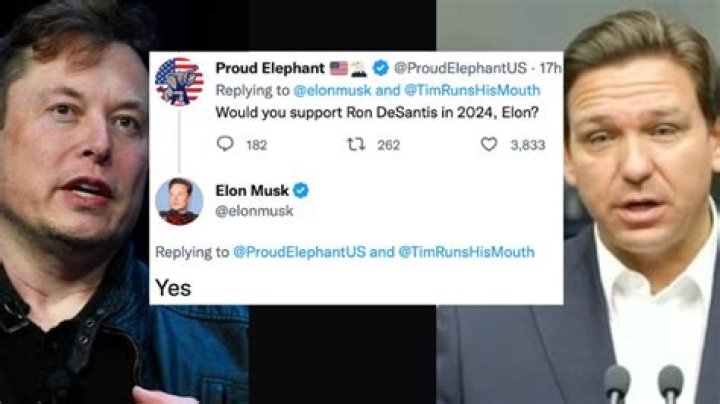Like the Proud Elephant tweet via heart icon
The image size is (720, 404).
click(488, 144)
